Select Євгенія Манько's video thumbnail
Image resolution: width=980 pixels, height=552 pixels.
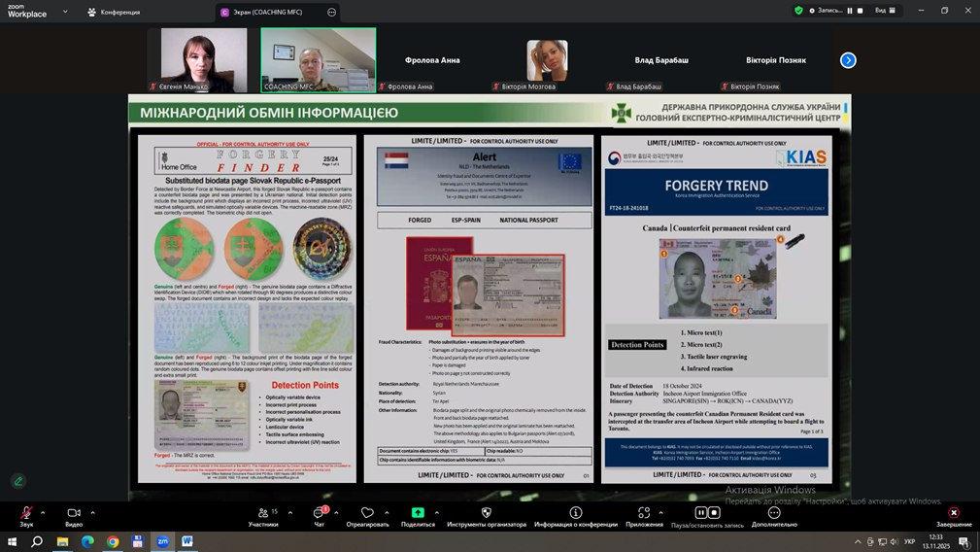[x=204, y=60]
